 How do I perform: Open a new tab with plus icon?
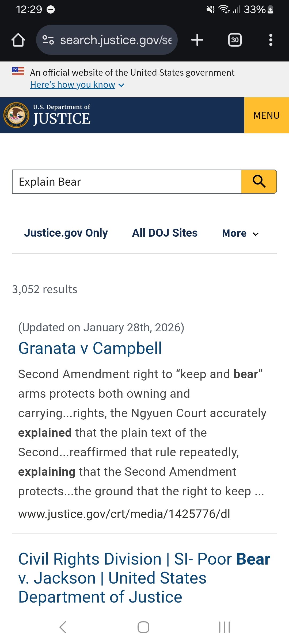pyautogui.click(x=197, y=40)
